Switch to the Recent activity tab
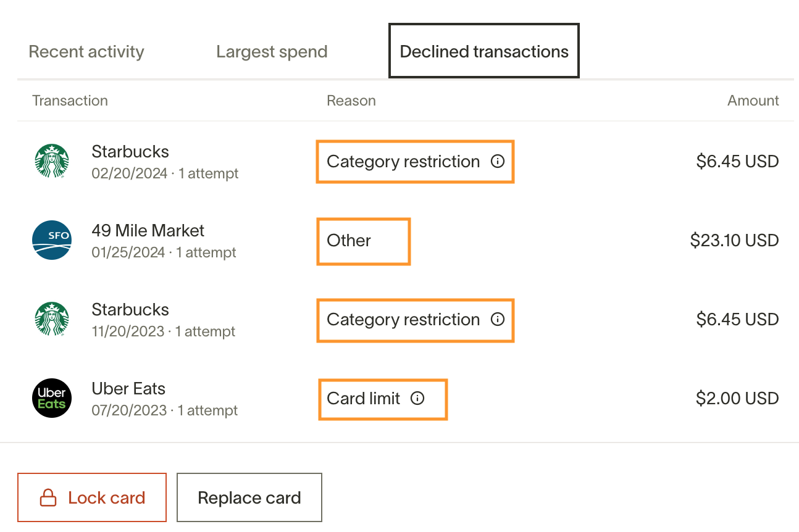 pos(86,52)
